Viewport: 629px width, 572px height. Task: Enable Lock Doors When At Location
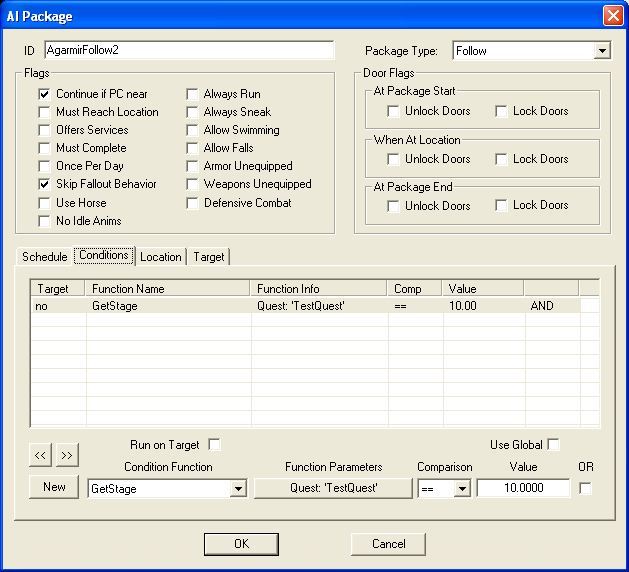[x=501, y=160]
